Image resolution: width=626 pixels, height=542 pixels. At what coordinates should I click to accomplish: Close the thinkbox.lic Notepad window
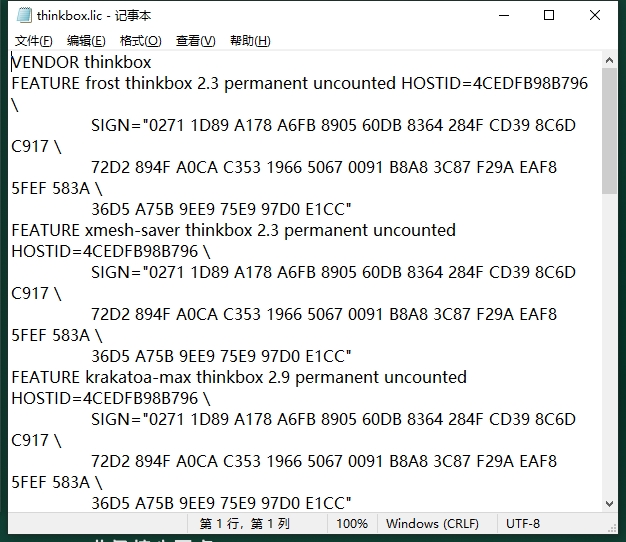[x=595, y=15]
